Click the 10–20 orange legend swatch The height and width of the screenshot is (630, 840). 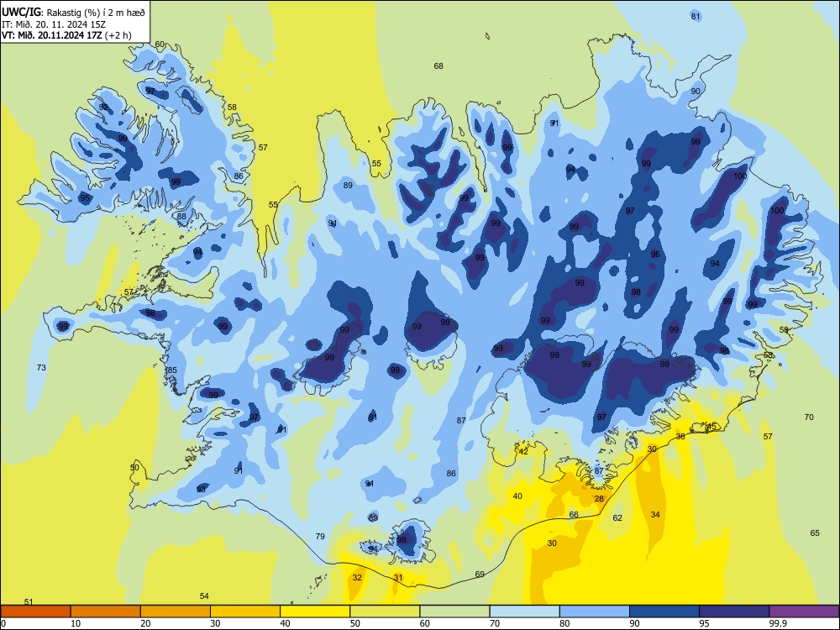coord(106,612)
